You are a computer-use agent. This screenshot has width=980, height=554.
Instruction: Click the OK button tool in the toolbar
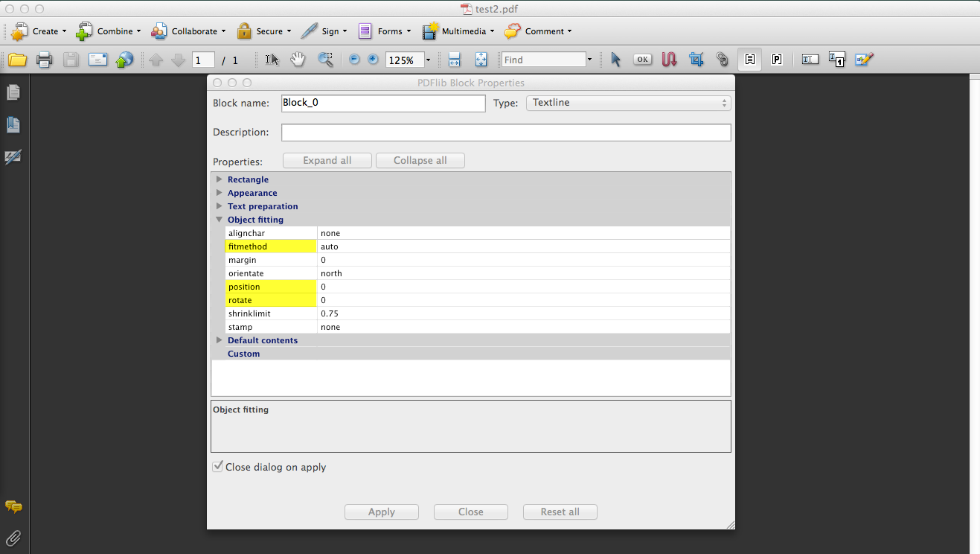pyautogui.click(x=642, y=59)
